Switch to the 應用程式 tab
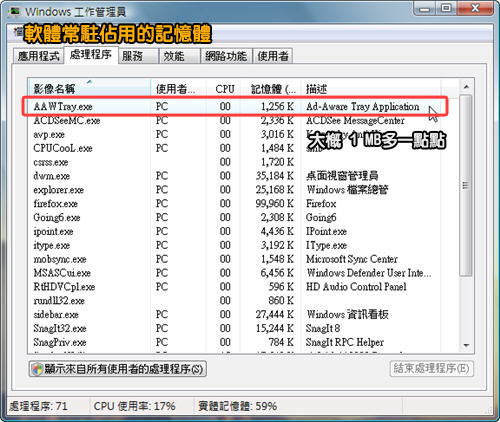 click(x=38, y=56)
